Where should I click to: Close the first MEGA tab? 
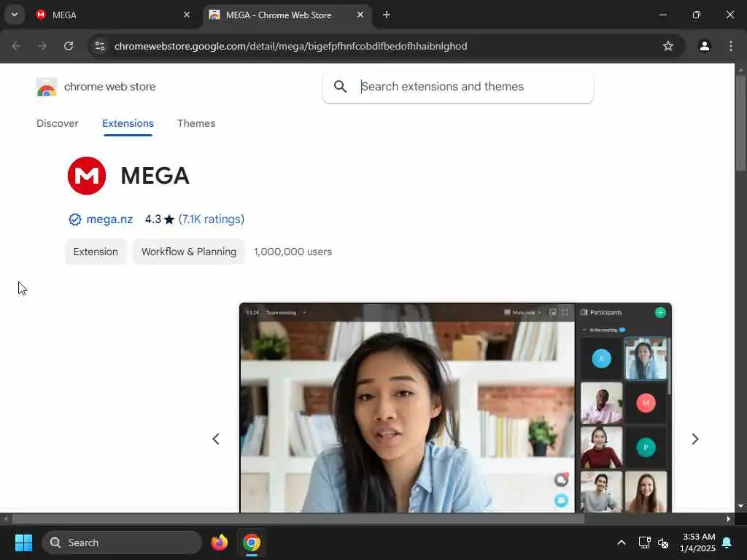click(187, 15)
